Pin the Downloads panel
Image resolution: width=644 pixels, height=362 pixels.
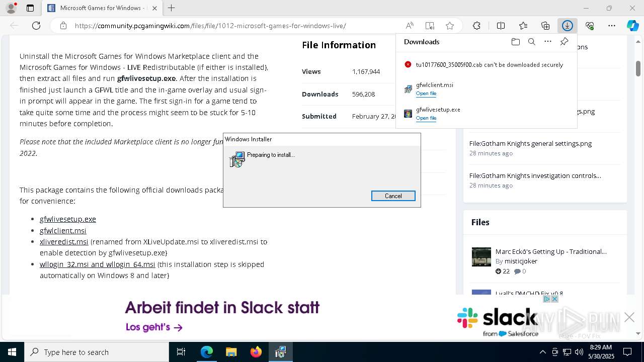(564, 42)
